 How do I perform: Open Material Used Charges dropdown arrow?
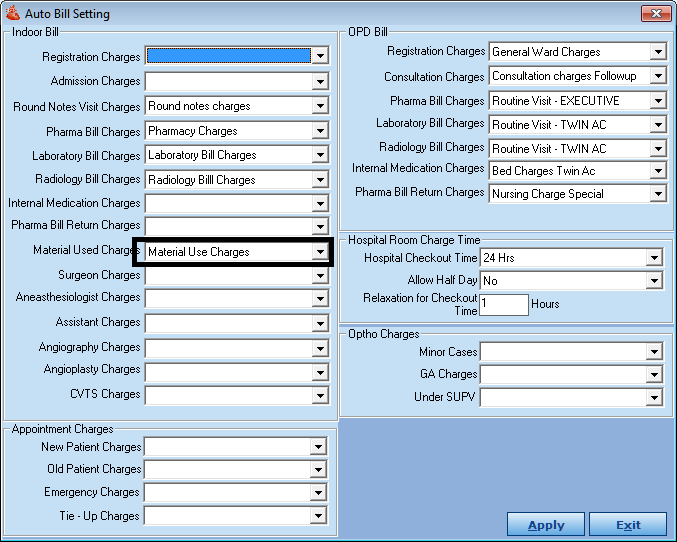pyautogui.click(x=320, y=252)
